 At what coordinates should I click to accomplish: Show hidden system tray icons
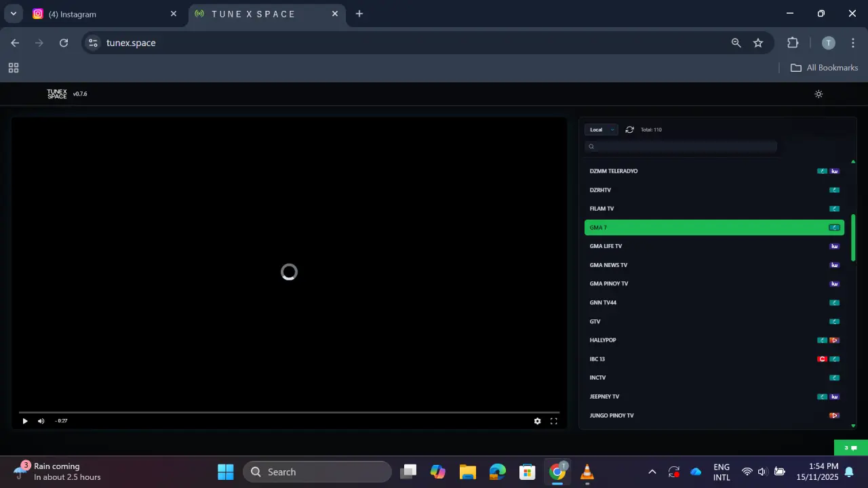pyautogui.click(x=652, y=472)
